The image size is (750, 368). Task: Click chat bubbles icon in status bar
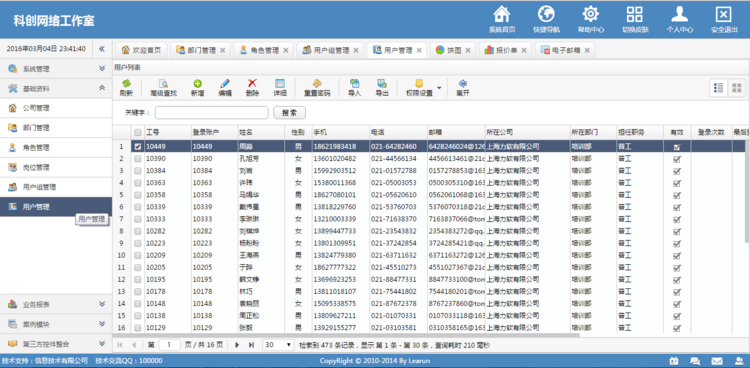(695, 361)
